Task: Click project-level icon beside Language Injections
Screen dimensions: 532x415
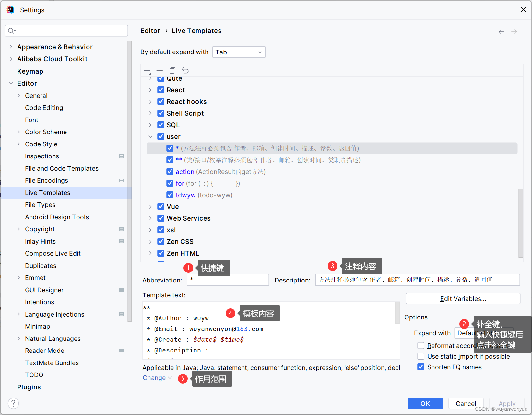Action: point(122,314)
